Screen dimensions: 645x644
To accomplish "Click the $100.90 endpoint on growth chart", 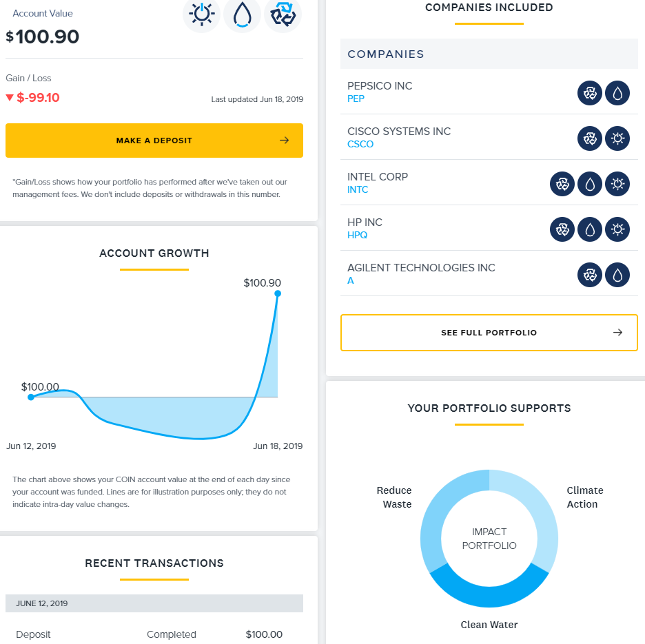I will (x=278, y=293).
